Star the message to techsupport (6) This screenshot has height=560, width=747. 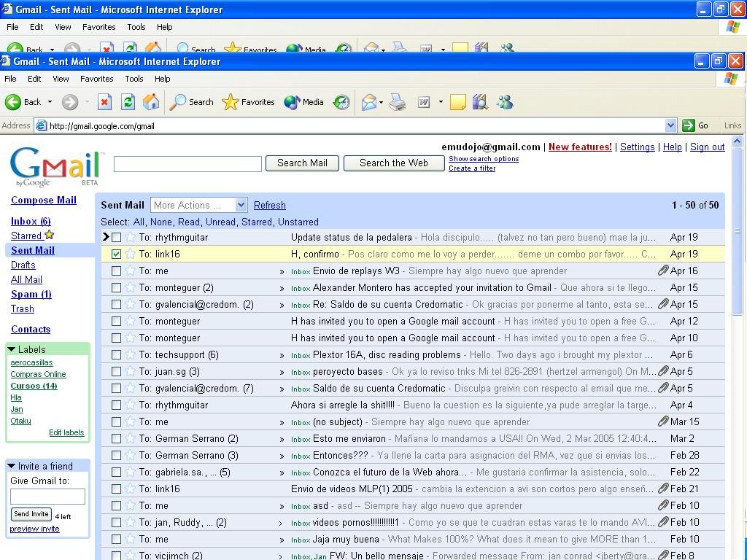tap(130, 354)
